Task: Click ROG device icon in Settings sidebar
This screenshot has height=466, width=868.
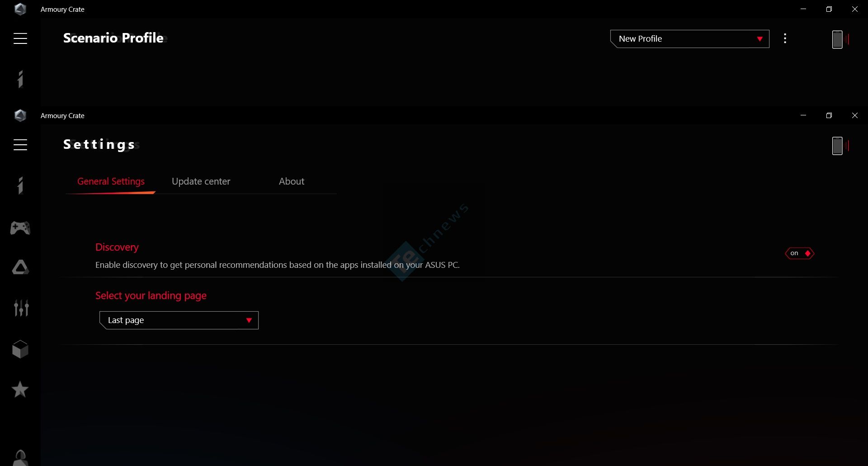Action: pos(20,185)
